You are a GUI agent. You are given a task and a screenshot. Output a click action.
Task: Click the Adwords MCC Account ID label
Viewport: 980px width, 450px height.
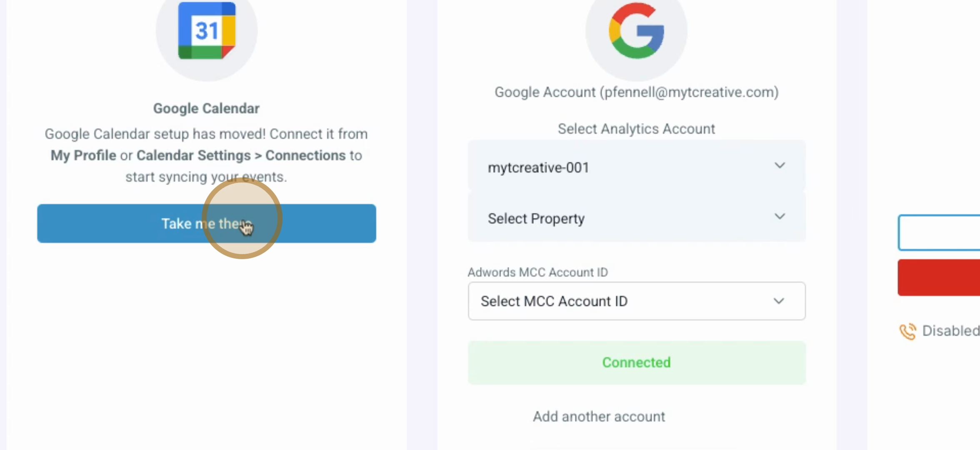pos(537,272)
